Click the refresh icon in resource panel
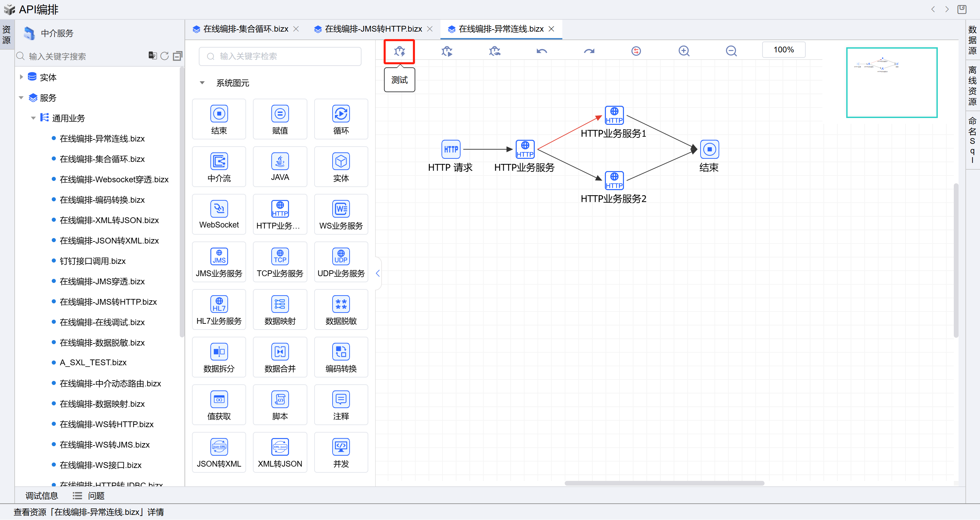This screenshot has width=980, height=520. [x=164, y=56]
